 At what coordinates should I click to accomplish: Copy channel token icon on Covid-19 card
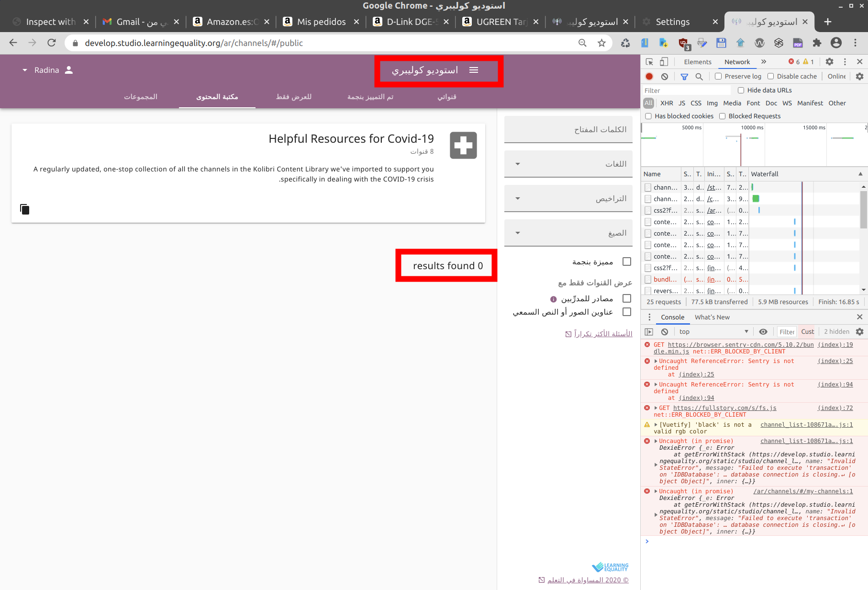tap(24, 209)
